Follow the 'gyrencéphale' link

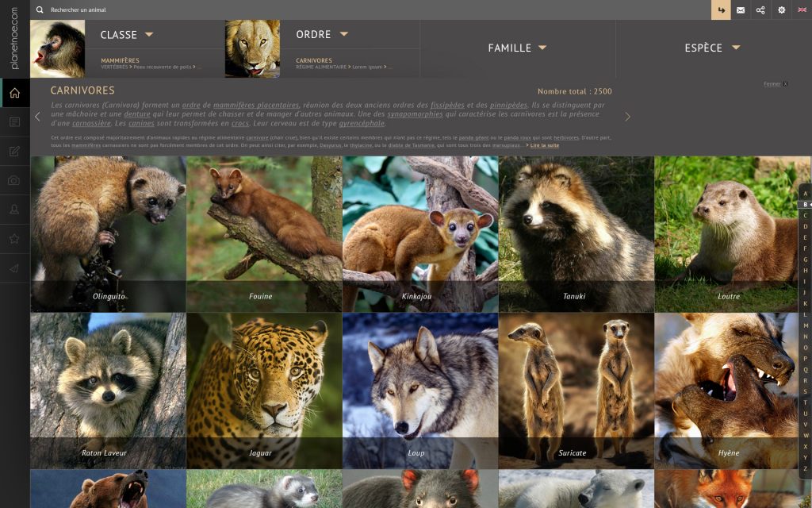[362, 123]
